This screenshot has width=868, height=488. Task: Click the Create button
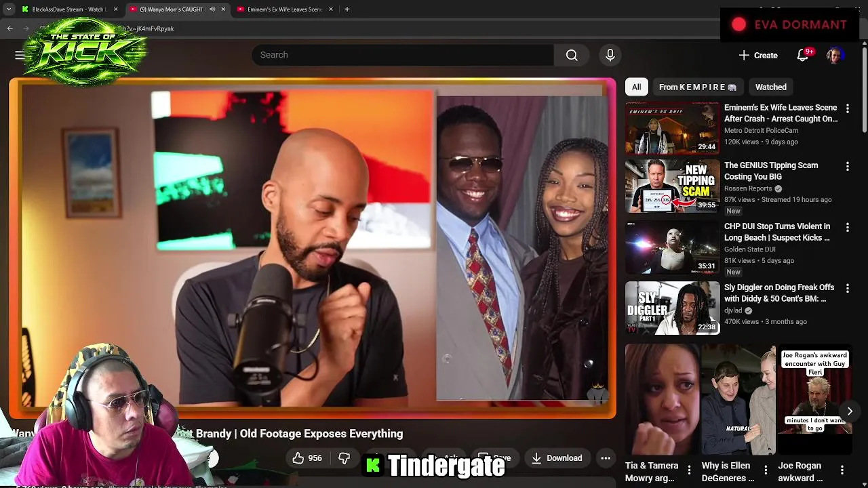[x=758, y=55]
